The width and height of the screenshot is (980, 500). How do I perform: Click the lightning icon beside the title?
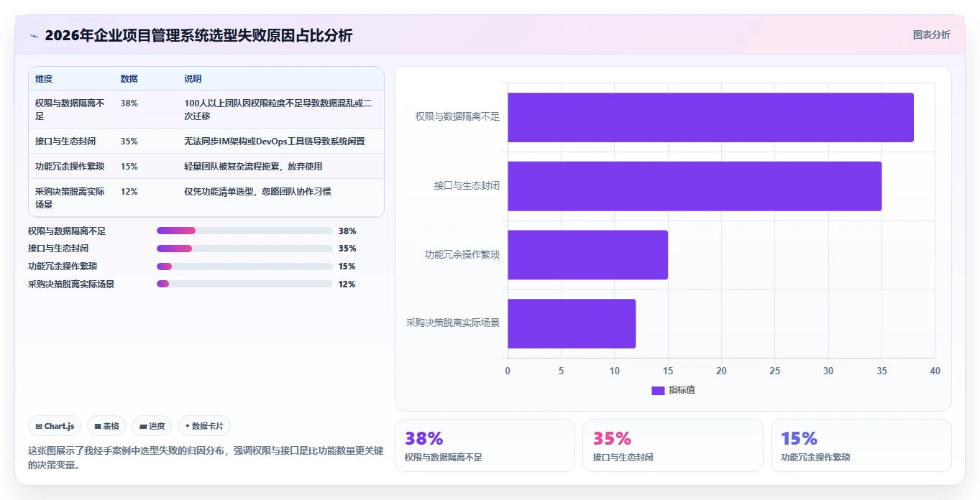(x=34, y=36)
